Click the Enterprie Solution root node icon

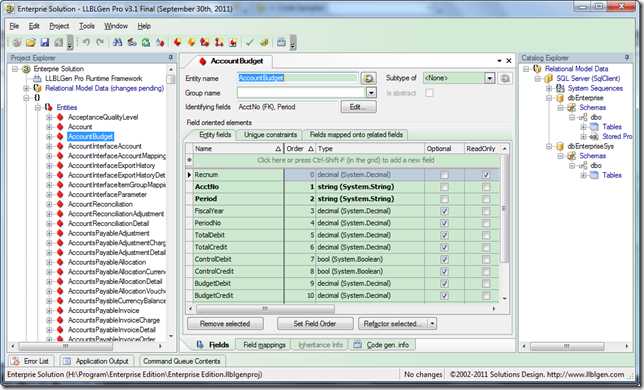click(27, 69)
